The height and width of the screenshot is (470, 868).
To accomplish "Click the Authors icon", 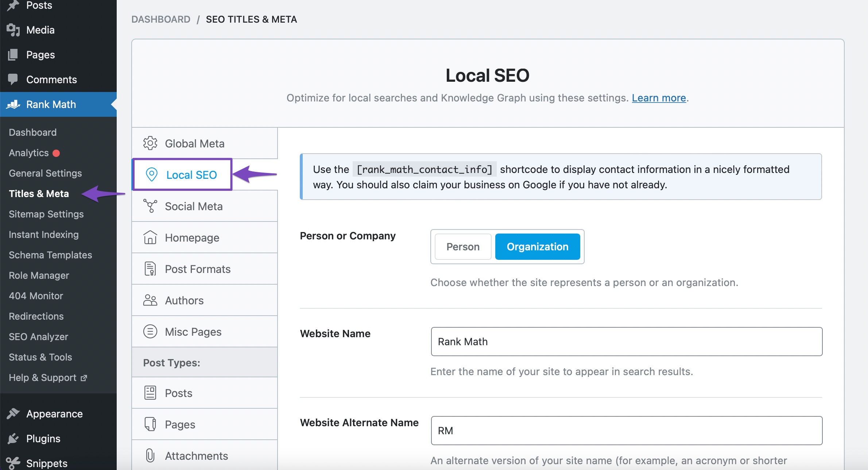I will [150, 300].
